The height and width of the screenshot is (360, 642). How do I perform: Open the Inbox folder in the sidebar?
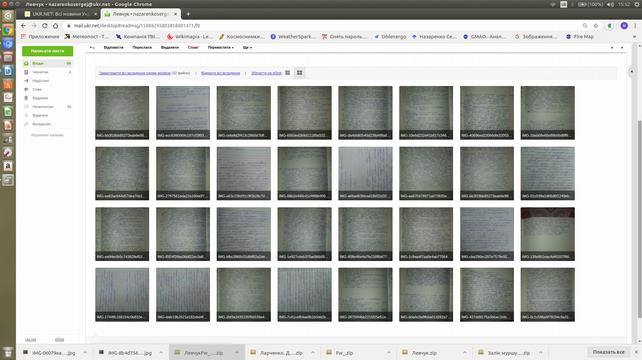pos(47,63)
